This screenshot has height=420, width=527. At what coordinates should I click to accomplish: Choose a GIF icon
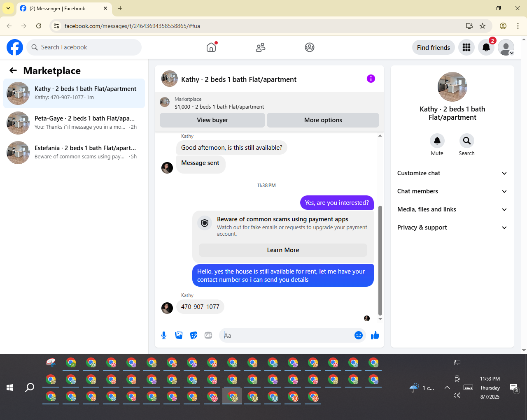point(208,335)
